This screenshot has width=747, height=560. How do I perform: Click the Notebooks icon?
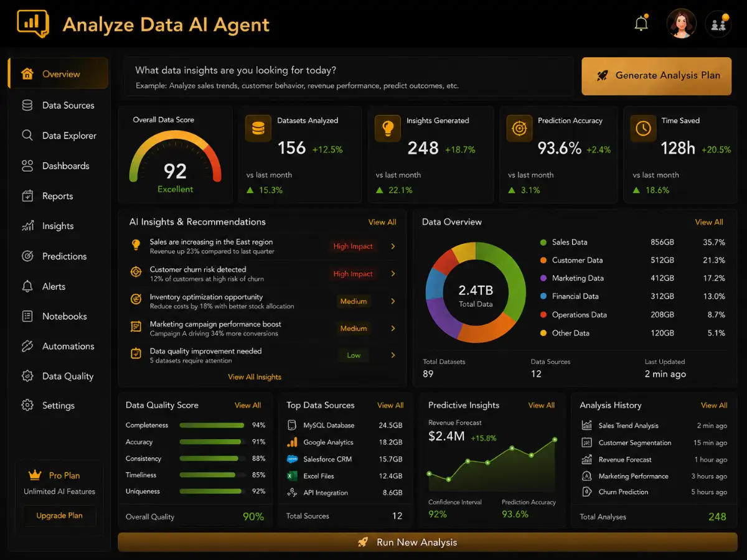[x=27, y=316]
